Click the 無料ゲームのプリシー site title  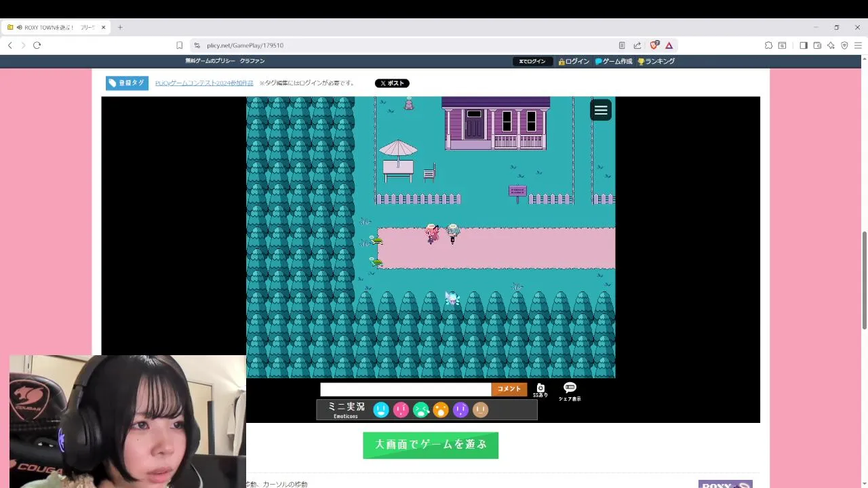[x=210, y=61]
